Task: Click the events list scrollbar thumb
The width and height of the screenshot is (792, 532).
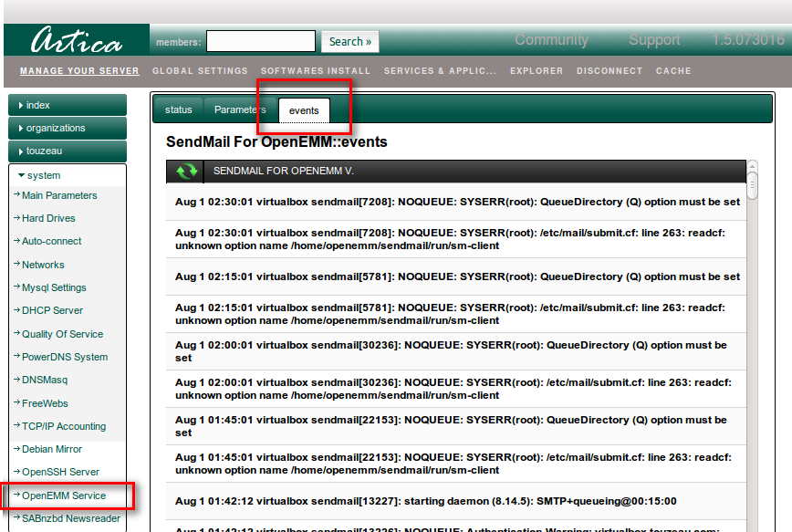Action: point(752,185)
